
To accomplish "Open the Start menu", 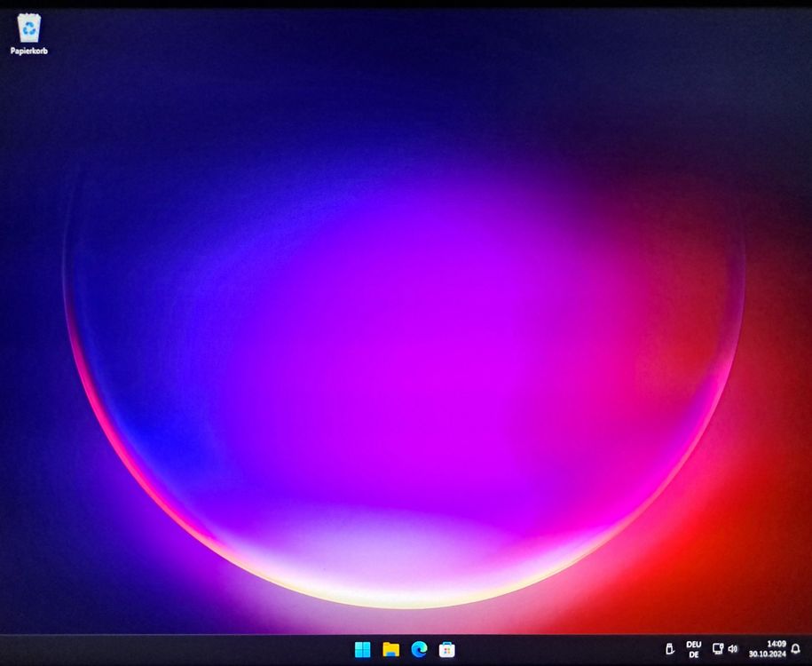I will coord(362,649).
